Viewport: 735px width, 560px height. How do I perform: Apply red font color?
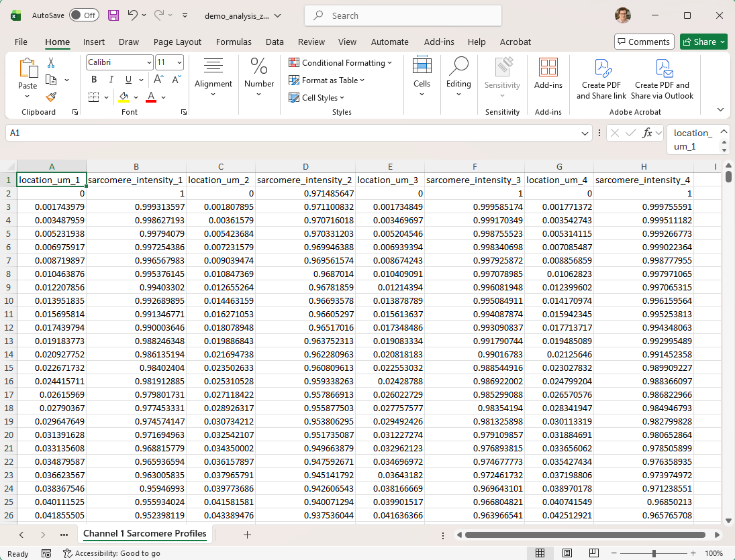tap(151, 97)
